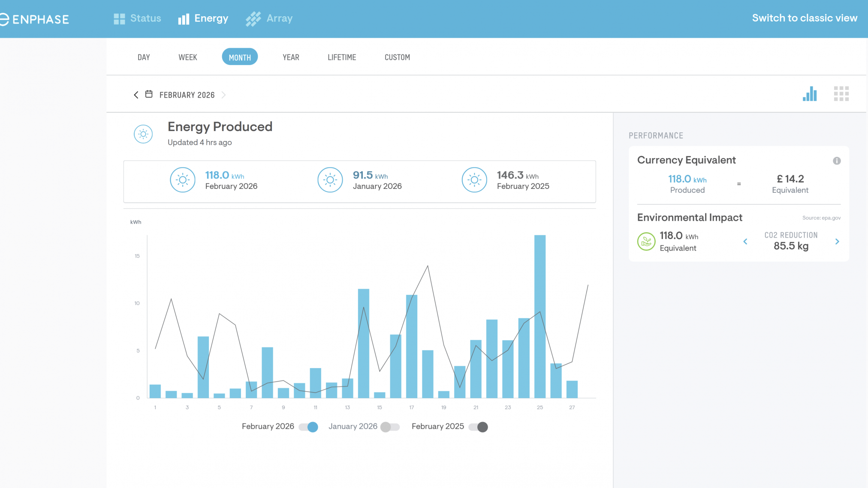Click the green Environmental Impact leaf icon
The width and height of the screenshot is (868, 488).
click(x=646, y=242)
